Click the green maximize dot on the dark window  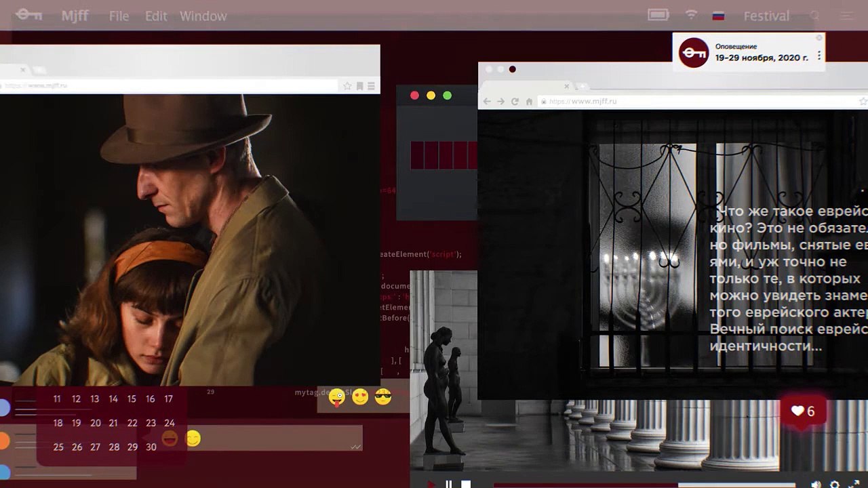[447, 96]
